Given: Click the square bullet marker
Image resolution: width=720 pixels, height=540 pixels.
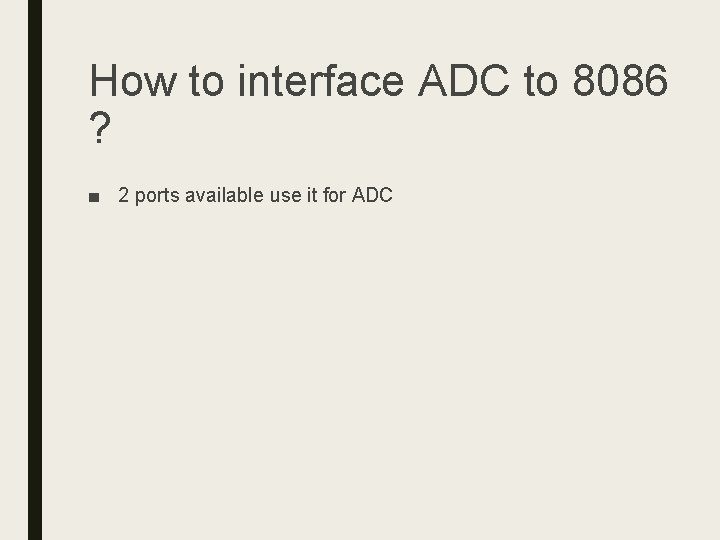Looking at the screenshot, I should coord(94,197).
